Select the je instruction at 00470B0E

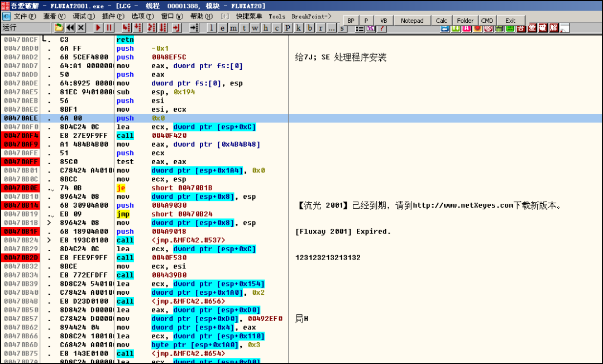click(121, 188)
